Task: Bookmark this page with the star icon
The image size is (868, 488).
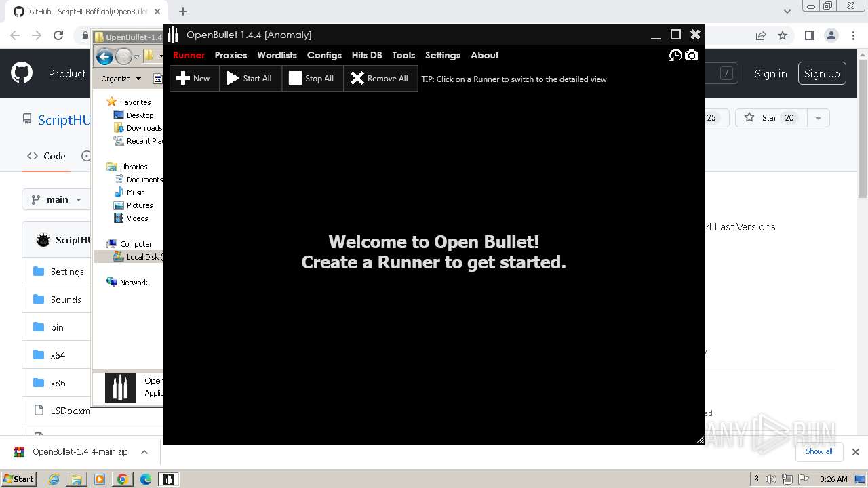Action: pos(783,35)
